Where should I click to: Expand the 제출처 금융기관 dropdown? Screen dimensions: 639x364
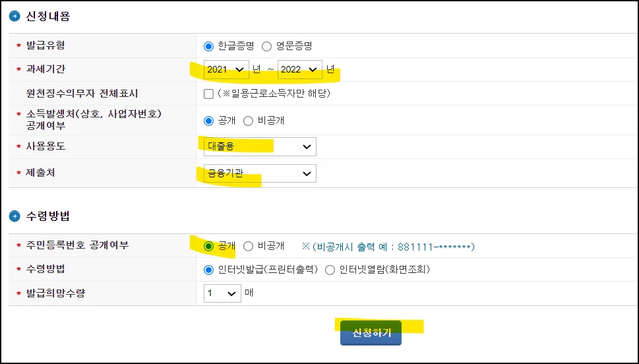point(259,173)
